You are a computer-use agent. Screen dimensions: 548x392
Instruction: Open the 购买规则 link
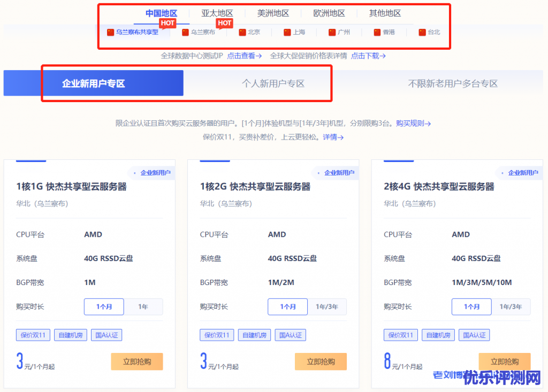413,124
